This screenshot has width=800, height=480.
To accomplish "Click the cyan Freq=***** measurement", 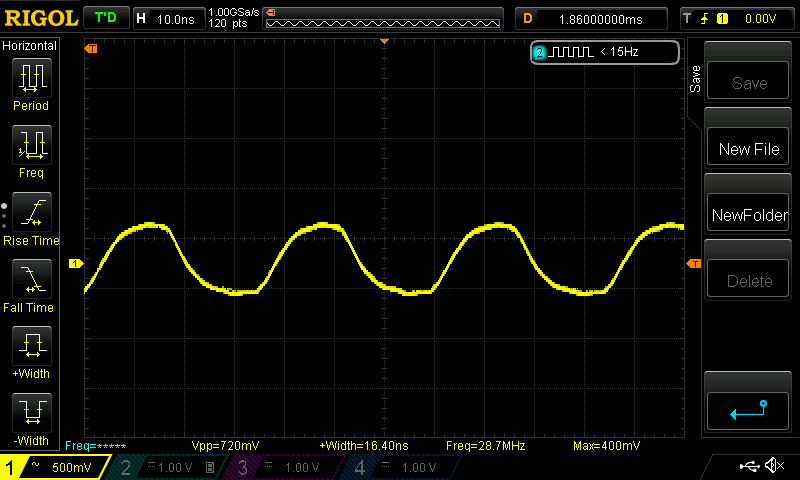I will pos(95,445).
